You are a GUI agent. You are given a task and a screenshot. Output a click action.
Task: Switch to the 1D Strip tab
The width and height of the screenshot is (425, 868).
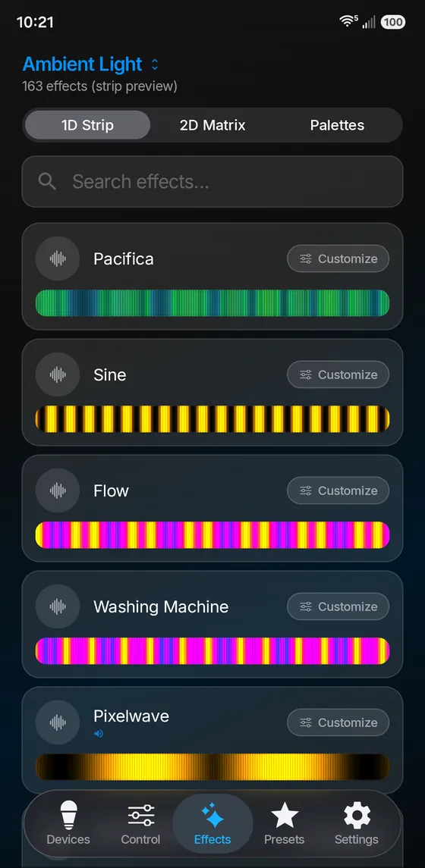87,125
